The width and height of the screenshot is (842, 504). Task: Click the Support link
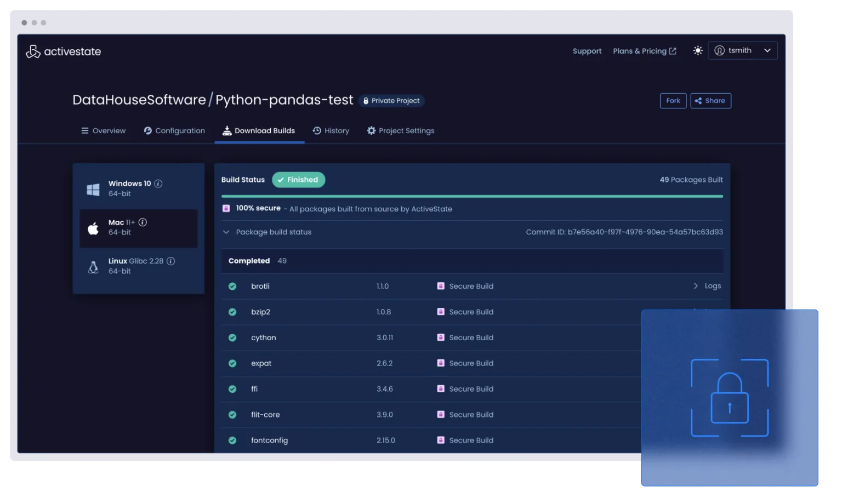tap(587, 51)
